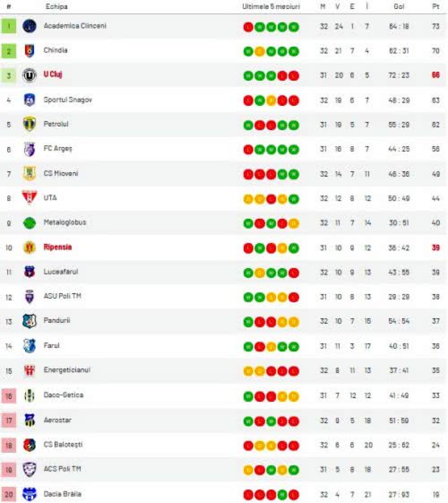The width and height of the screenshot is (448, 503).
Task: Click the Gol column header
Action: [x=399, y=6]
